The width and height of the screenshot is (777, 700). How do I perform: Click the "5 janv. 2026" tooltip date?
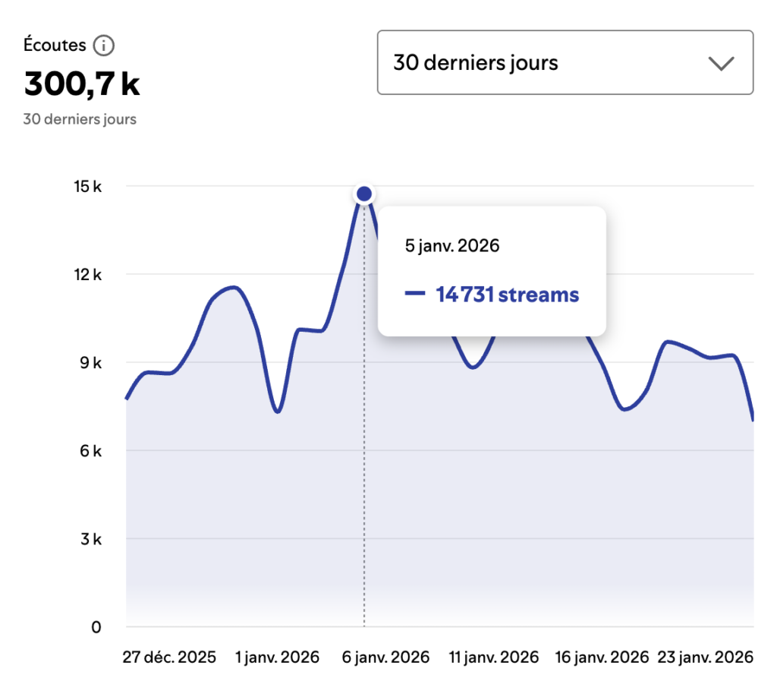pyautogui.click(x=452, y=246)
